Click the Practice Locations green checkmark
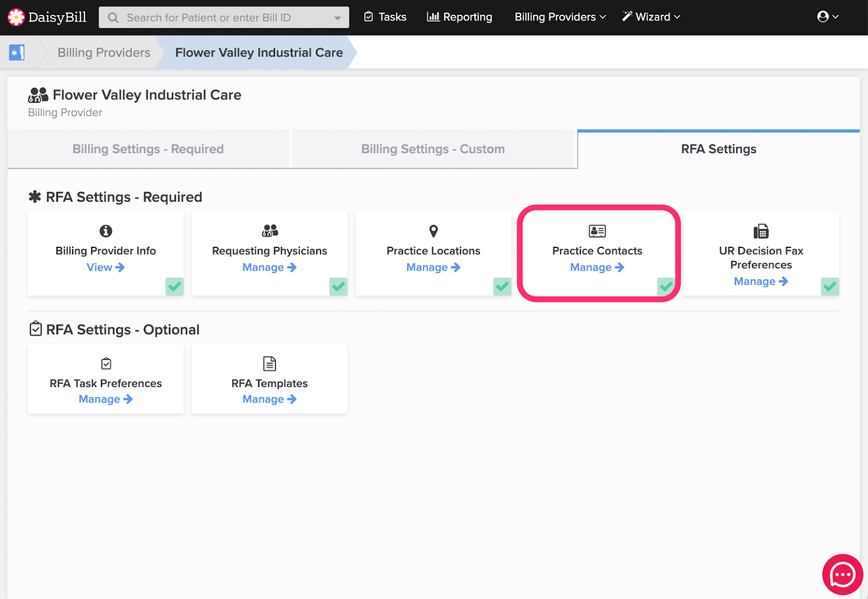The height and width of the screenshot is (599, 868). pyautogui.click(x=502, y=286)
